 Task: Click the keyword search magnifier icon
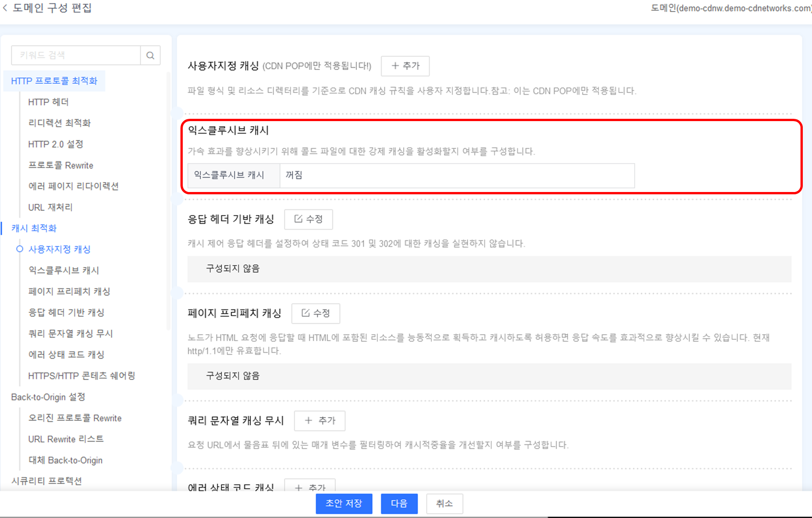pos(151,55)
